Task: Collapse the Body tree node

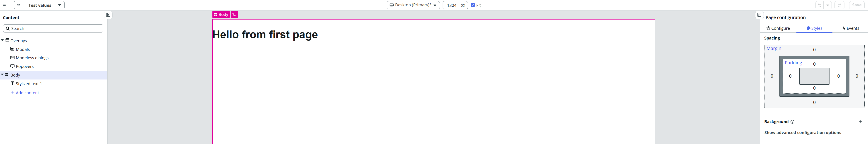Action: (x=2, y=75)
